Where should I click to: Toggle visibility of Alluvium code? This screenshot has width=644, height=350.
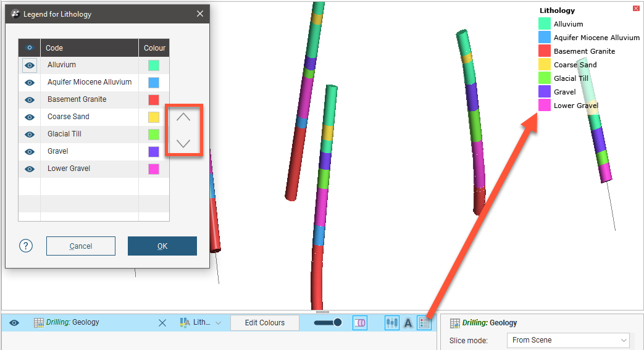point(30,65)
